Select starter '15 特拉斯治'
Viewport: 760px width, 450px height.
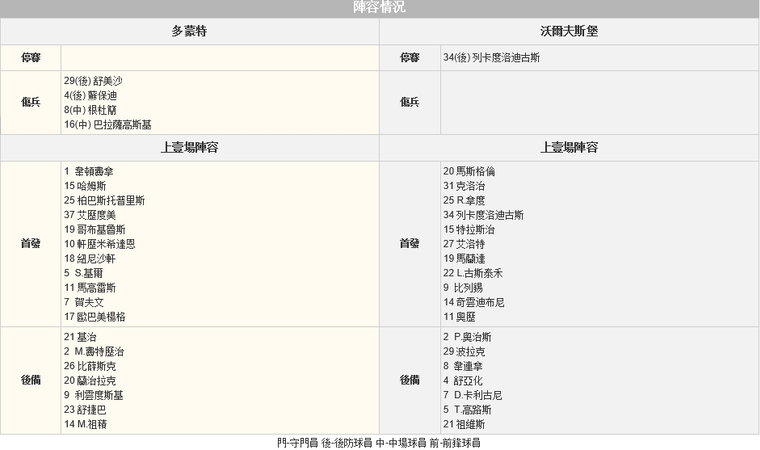469,229
